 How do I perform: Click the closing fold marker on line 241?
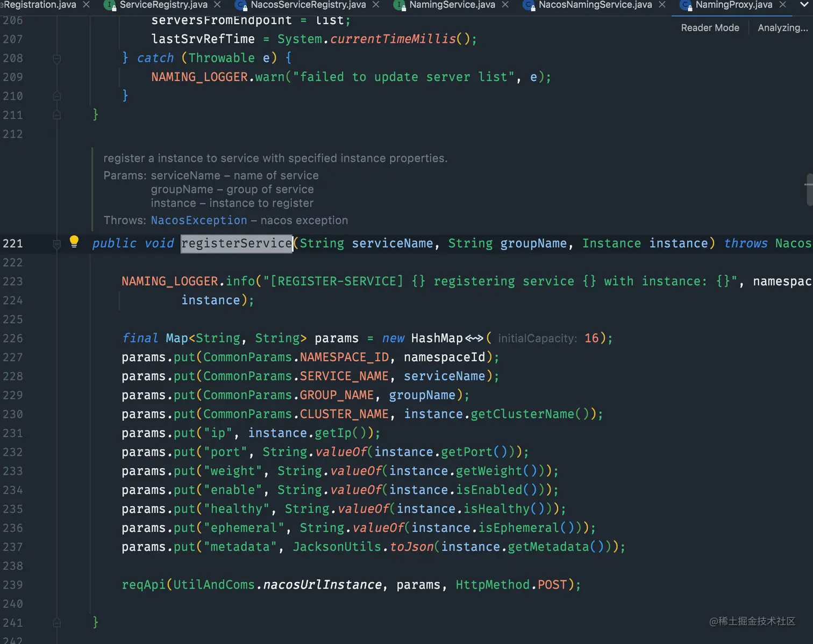pos(57,623)
